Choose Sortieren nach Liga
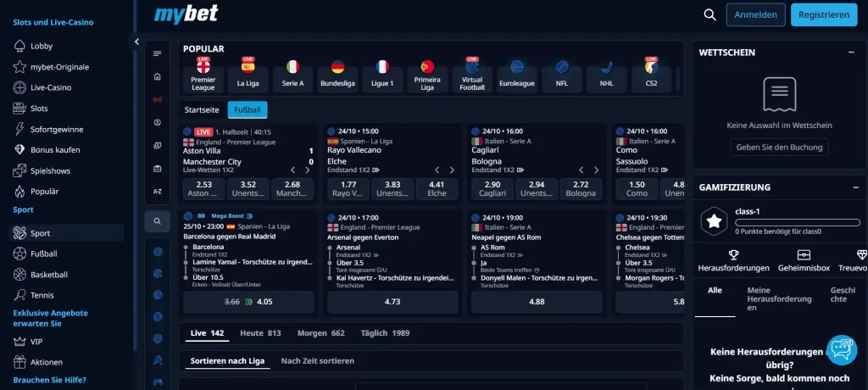 point(227,361)
